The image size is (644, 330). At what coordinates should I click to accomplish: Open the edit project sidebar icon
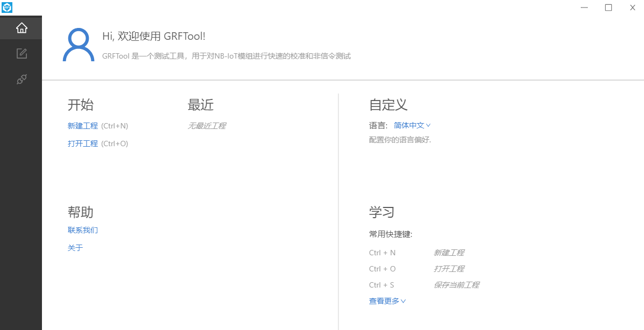coord(22,53)
